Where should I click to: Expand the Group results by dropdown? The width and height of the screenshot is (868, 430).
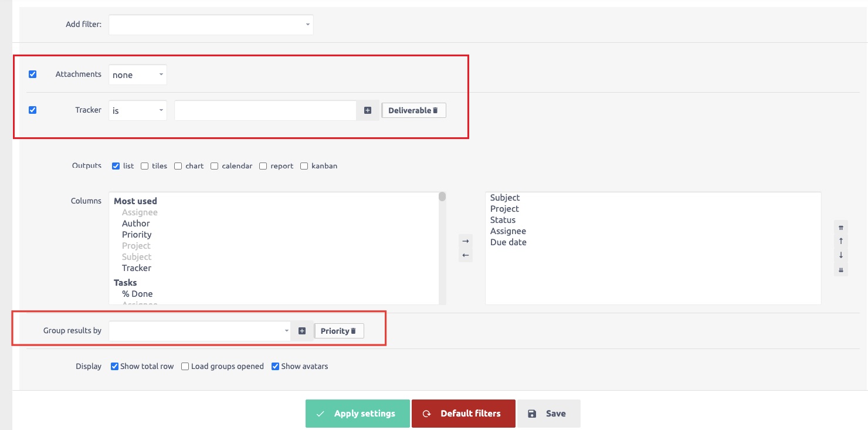point(199,331)
